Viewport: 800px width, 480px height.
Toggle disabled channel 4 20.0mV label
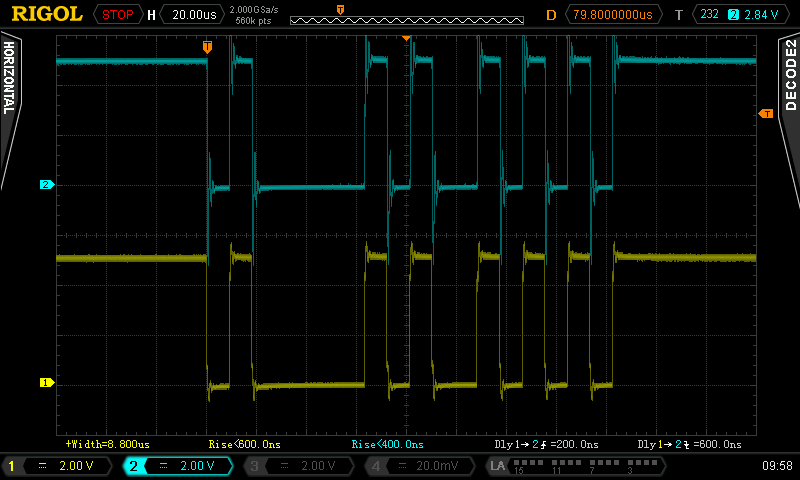coord(420,466)
